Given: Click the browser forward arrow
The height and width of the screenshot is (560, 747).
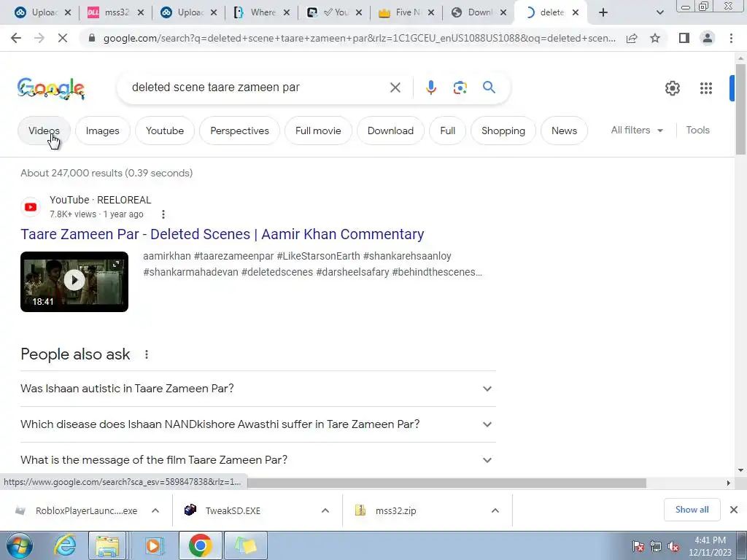Looking at the screenshot, I should pos(39,38).
